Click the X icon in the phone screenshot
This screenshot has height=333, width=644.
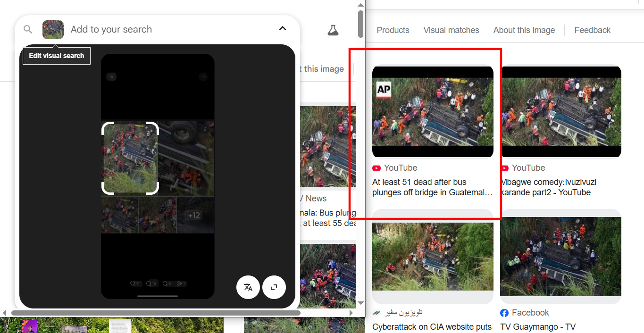[x=111, y=76]
